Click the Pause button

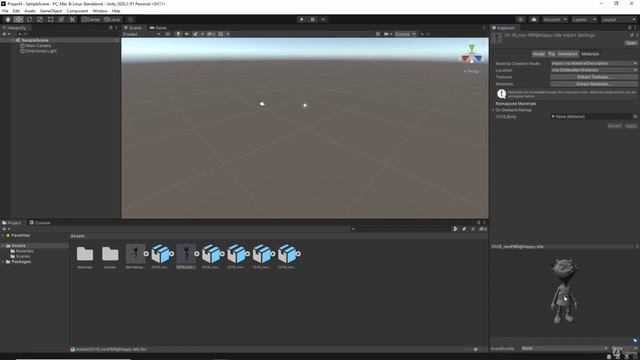313,20
